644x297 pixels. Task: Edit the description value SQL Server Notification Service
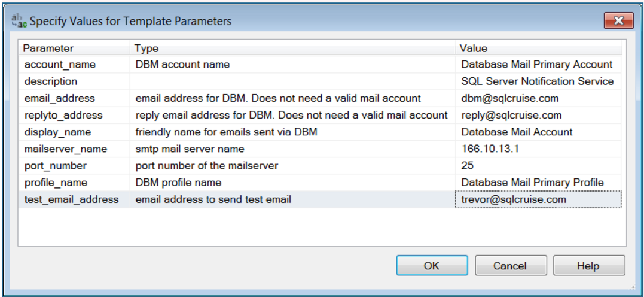coord(538,81)
